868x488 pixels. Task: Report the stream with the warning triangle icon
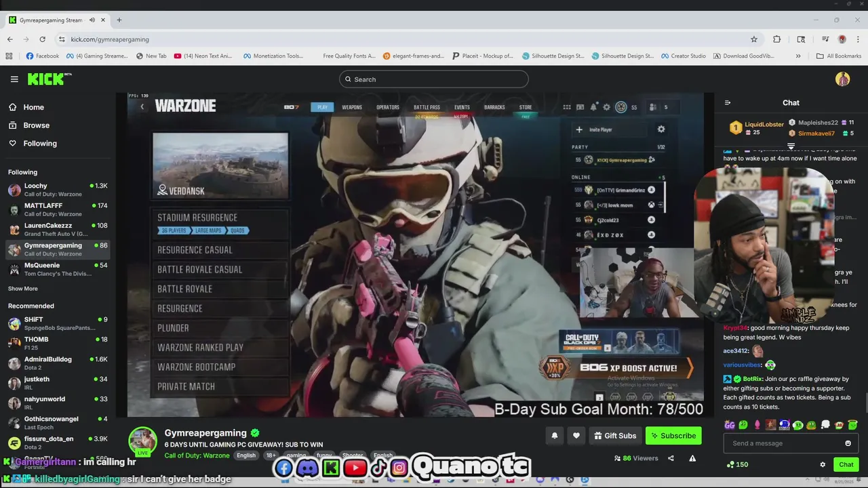(692, 458)
